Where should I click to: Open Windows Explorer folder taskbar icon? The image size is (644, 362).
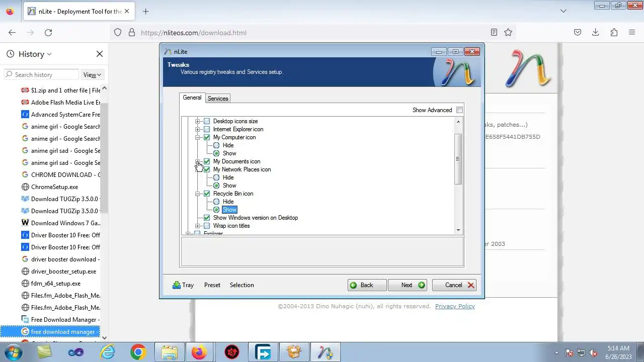point(170,352)
